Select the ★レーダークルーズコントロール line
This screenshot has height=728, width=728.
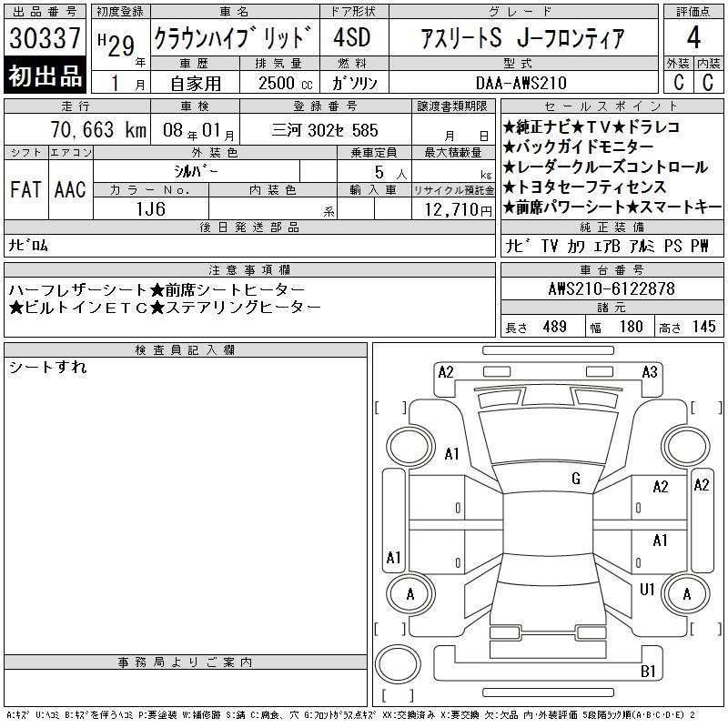[x=605, y=167]
